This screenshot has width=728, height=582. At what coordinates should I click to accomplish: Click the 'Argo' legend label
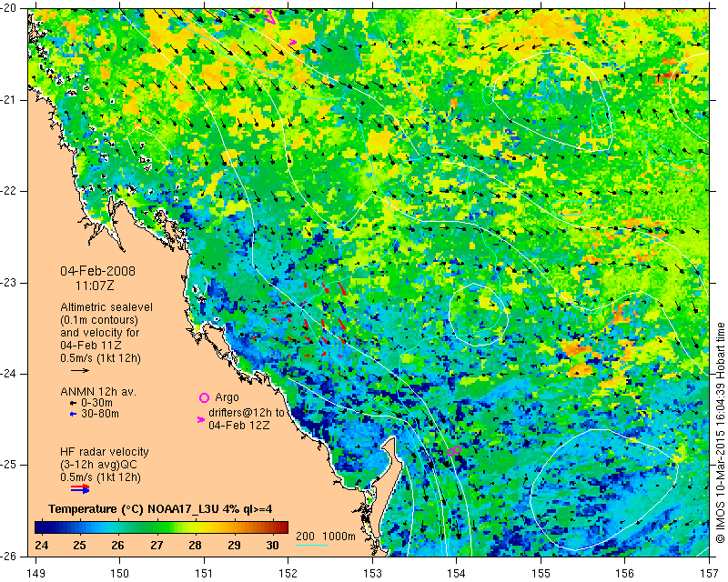(227, 397)
